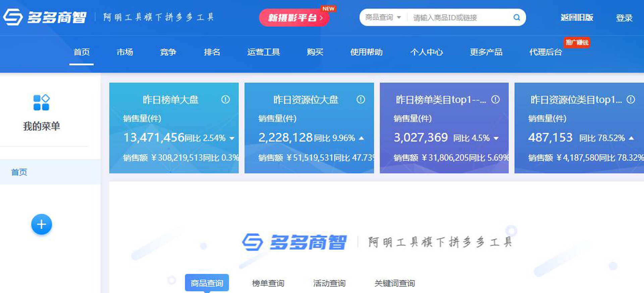Click 登录 to sign in
The height and width of the screenshot is (293, 644).
click(624, 18)
